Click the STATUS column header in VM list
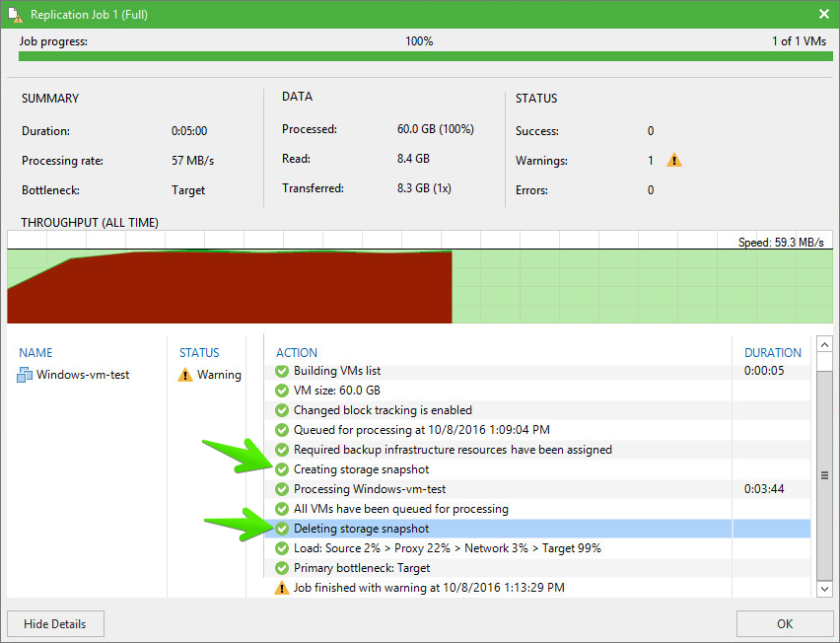840x643 pixels. (x=199, y=353)
